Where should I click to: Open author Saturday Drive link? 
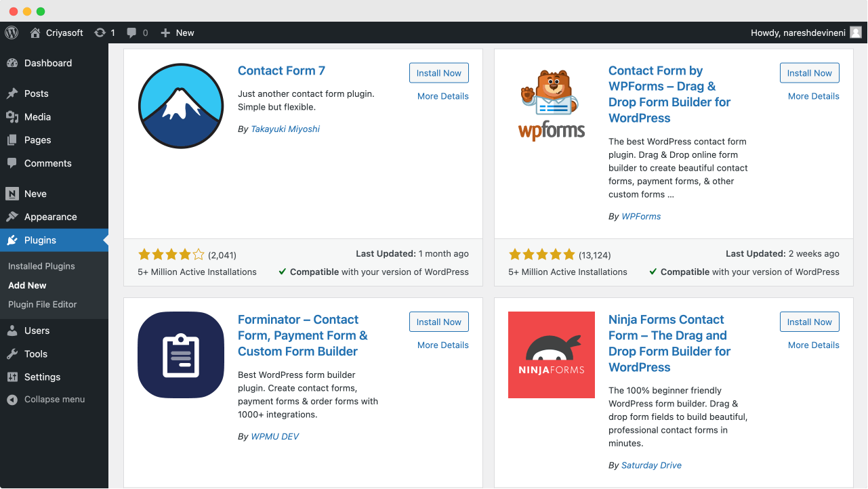click(651, 465)
